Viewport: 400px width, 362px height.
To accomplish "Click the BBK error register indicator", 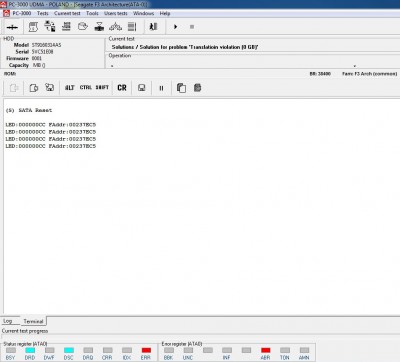I will [x=169, y=350].
